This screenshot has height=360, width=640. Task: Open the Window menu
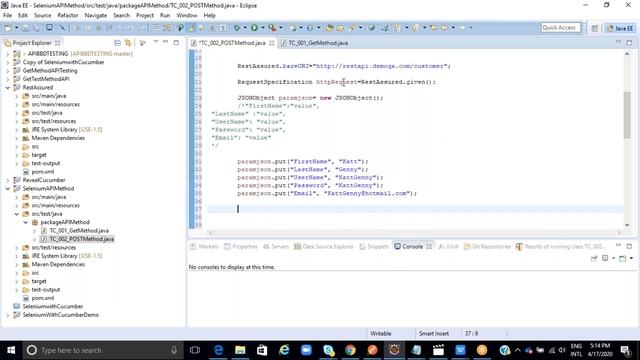[x=187, y=16]
